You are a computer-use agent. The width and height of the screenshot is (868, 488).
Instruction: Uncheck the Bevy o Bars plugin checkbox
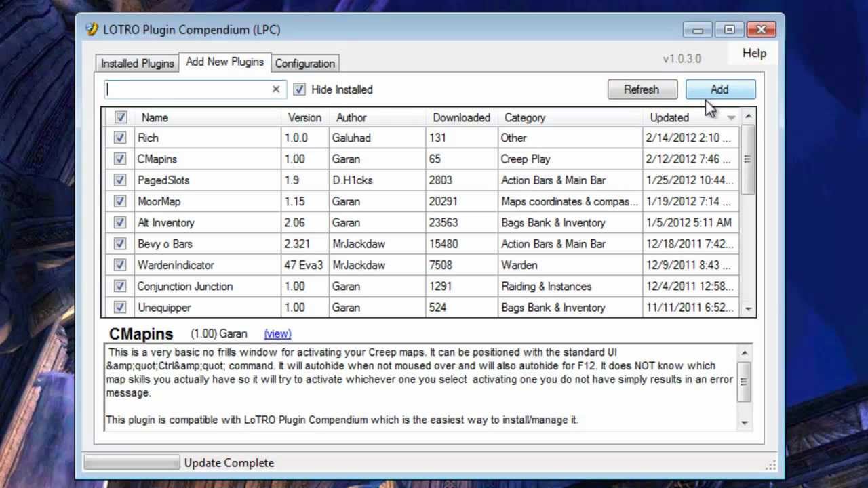(120, 244)
